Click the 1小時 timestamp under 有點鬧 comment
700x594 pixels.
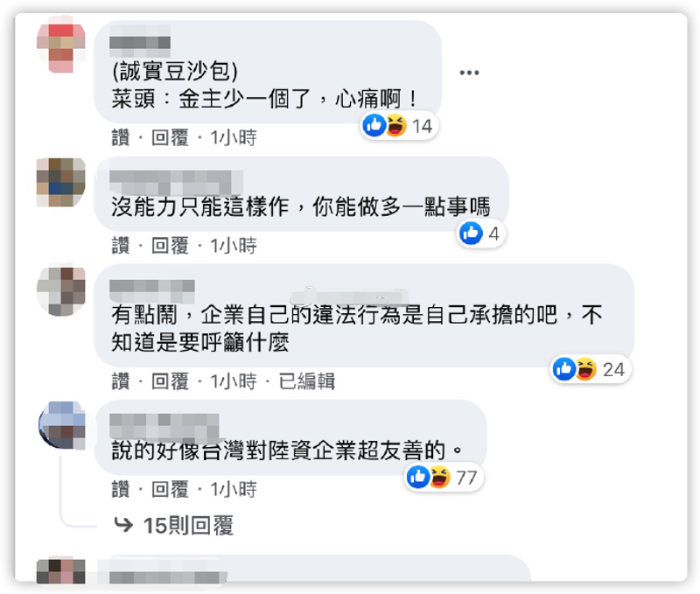tap(234, 381)
